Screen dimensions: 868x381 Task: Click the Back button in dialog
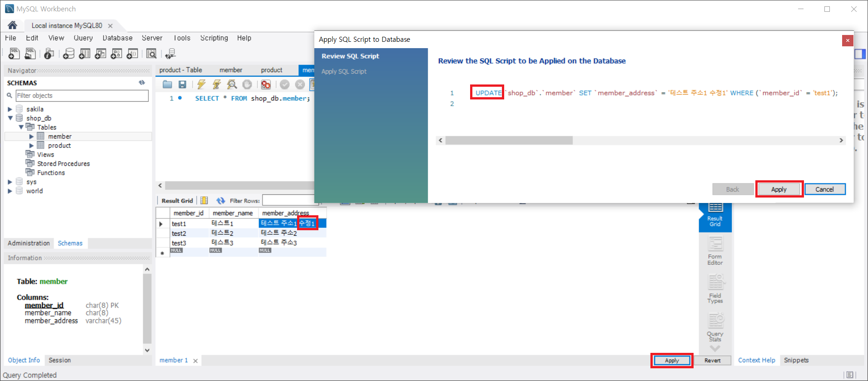(732, 189)
